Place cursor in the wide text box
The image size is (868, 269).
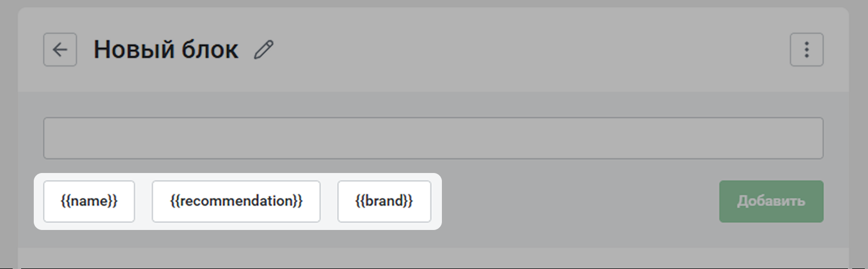pyautogui.click(x=432, y=138)
